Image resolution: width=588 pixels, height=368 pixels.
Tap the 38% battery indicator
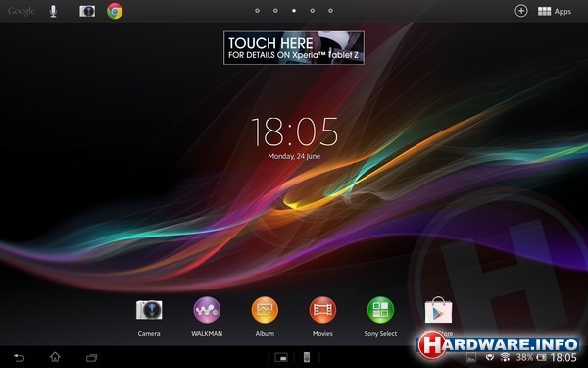530,357
